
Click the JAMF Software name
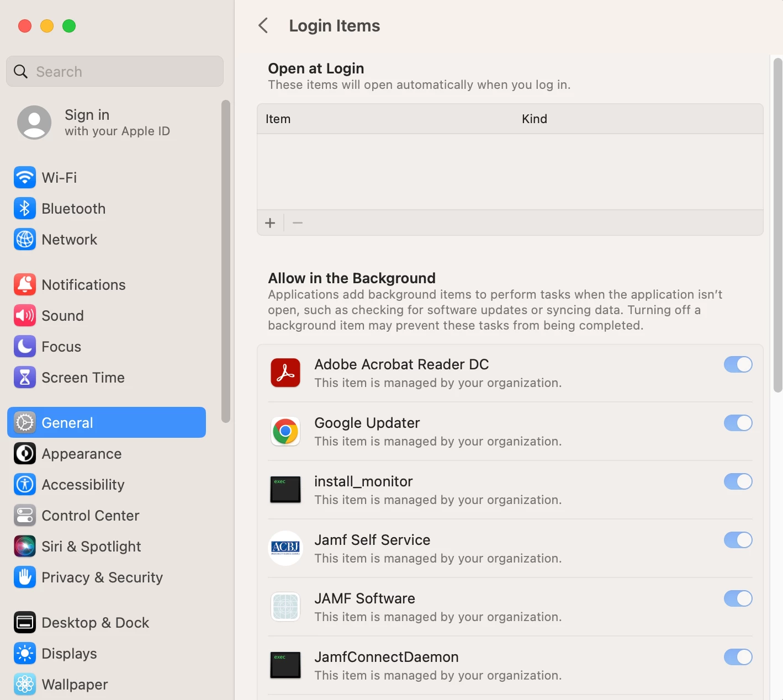[x=364, y=598]
